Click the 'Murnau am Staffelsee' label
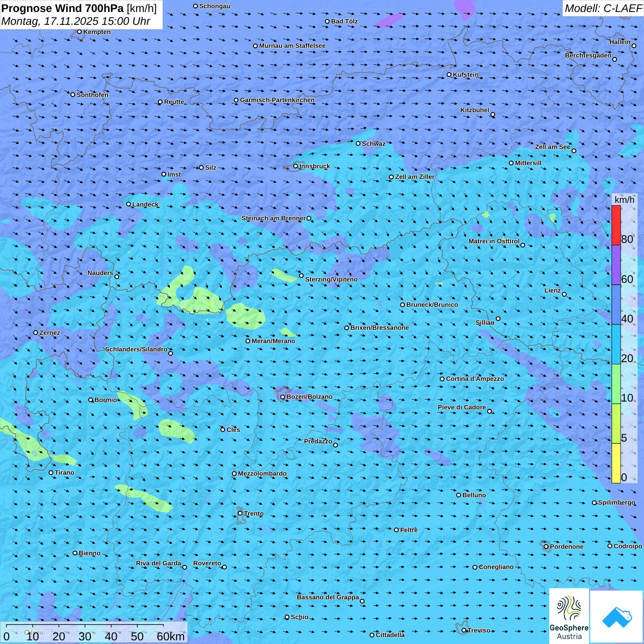644x644 pixels. point(292,46)
